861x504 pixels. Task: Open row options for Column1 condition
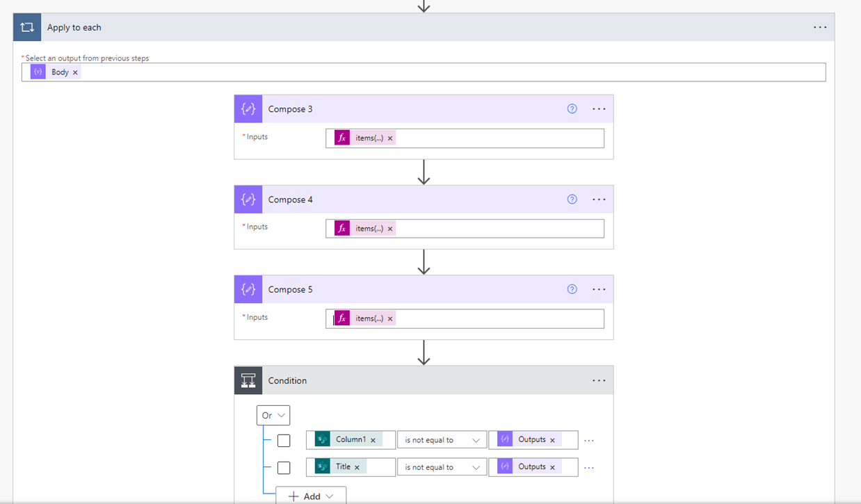[589, 440]
